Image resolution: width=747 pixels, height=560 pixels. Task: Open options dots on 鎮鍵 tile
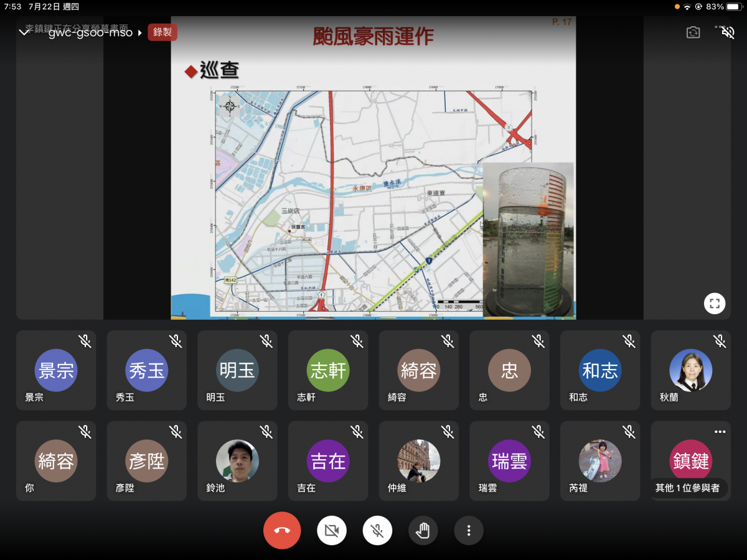tap(720, 432)
